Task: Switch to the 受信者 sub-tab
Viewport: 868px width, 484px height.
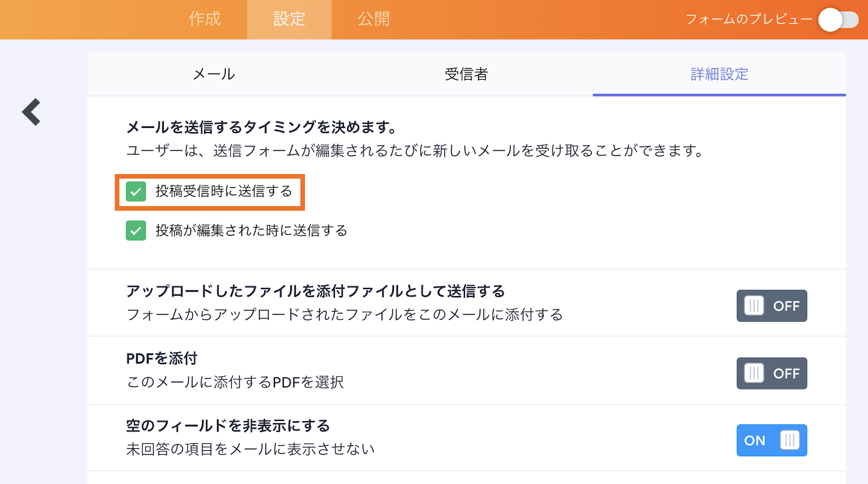Action: pos(466,74)
